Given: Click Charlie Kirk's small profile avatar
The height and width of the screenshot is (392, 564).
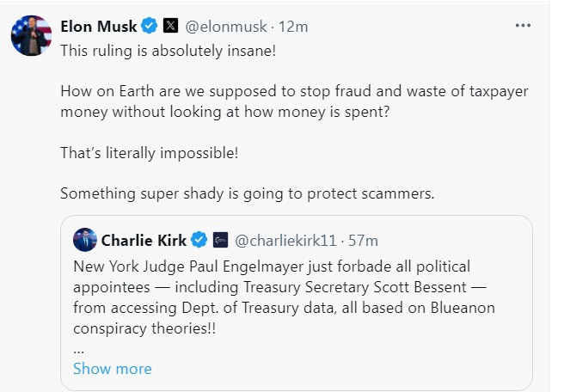Looking at the screenshot, I should point(84,239).
